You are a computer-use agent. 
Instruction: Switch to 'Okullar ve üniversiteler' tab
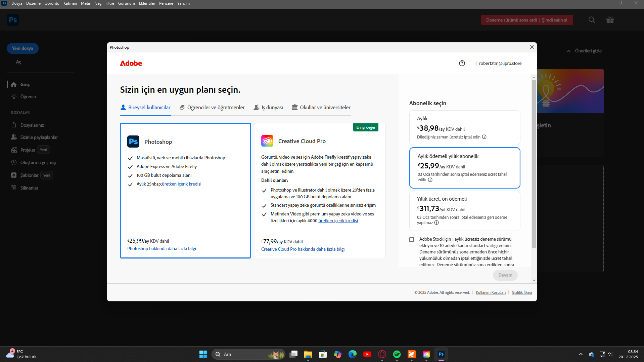[321, 108]
